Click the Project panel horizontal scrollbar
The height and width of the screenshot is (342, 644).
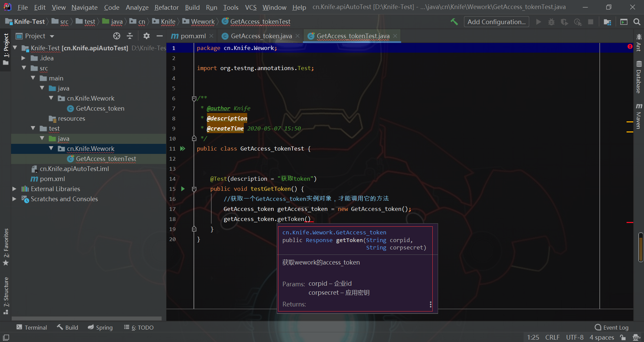point(87,318)
